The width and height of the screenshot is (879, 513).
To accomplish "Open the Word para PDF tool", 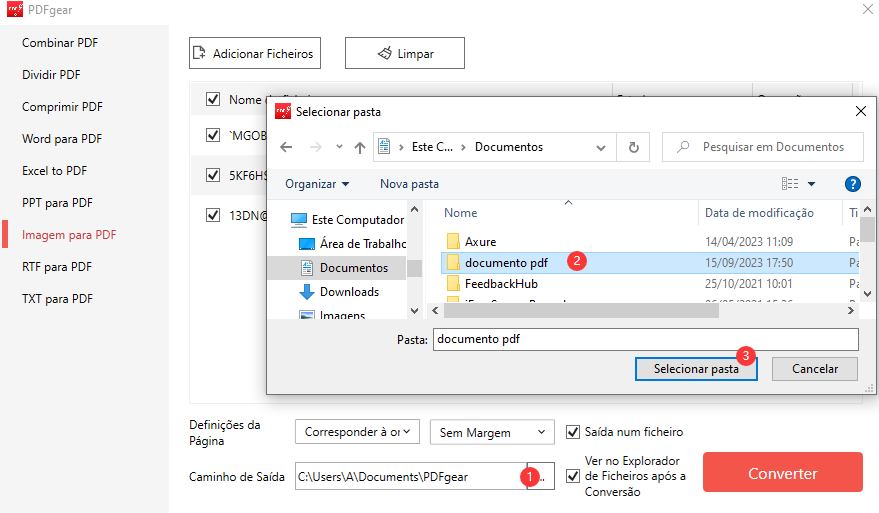I will pos(62,138).
